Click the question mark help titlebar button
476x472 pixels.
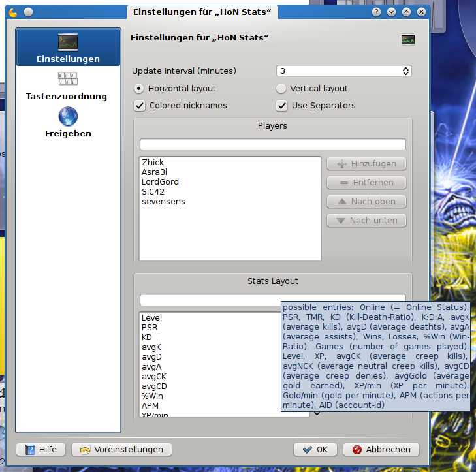click(x=376, y=12)
